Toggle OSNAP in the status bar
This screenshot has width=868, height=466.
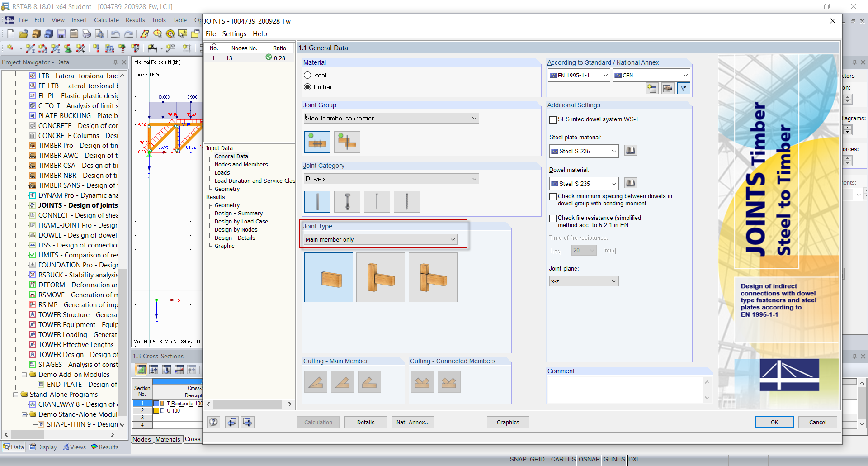click(589, 460)
